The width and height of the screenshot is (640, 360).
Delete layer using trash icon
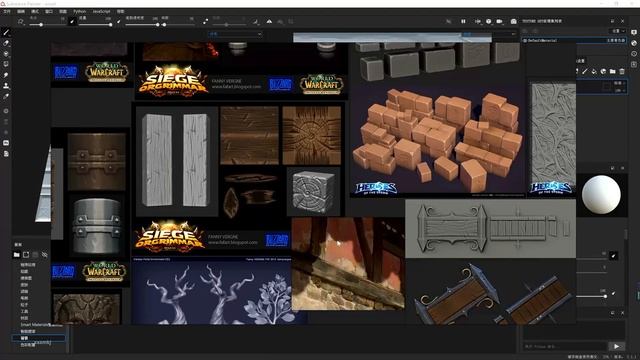coord(622,71)
